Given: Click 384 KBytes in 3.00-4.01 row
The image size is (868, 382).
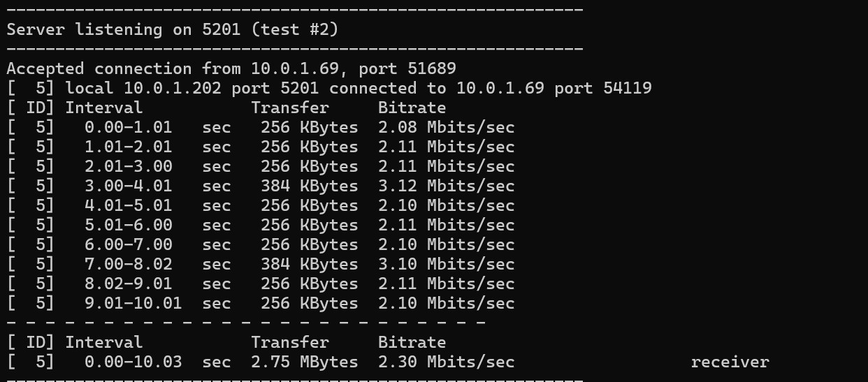Looking at the screenshot, I should coord(310,186).
